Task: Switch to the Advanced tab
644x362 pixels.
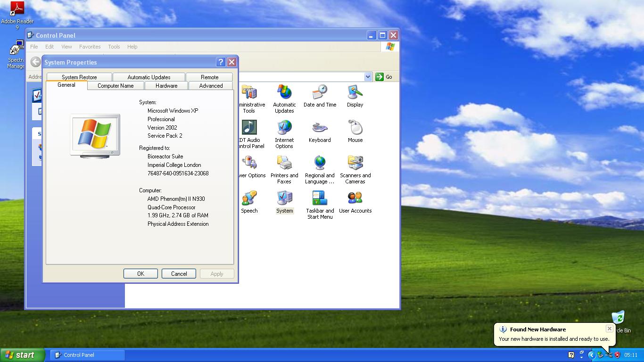Action: 211,86
